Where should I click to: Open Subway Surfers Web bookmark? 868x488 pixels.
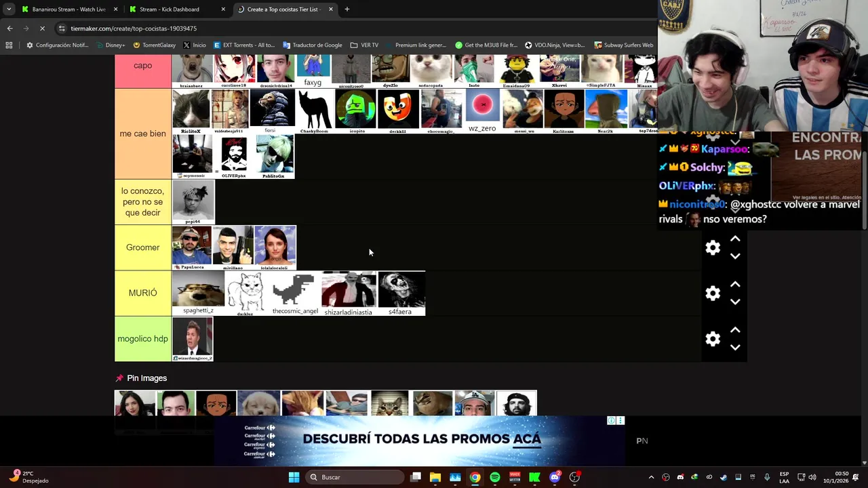(x=624, y=45)
